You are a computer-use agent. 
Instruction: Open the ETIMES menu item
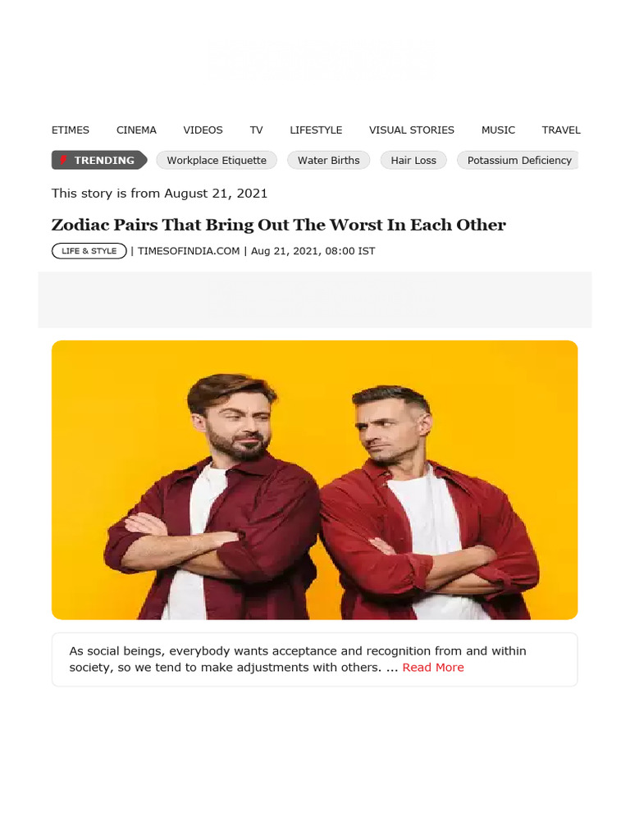tap(71, 130)
